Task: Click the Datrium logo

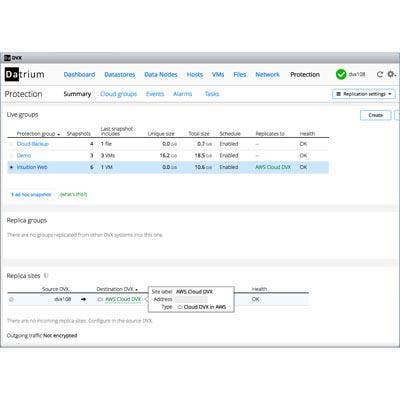Action: [25, 75]
